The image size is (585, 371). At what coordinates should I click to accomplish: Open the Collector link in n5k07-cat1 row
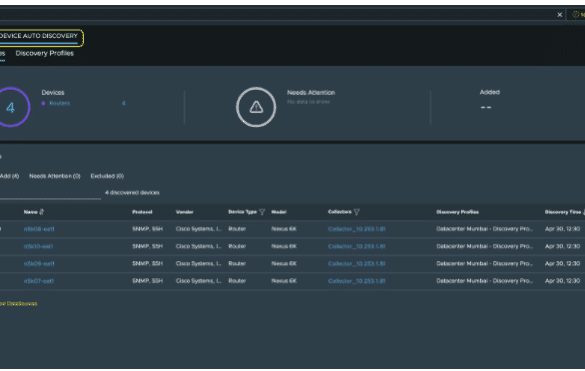point(357,281)
